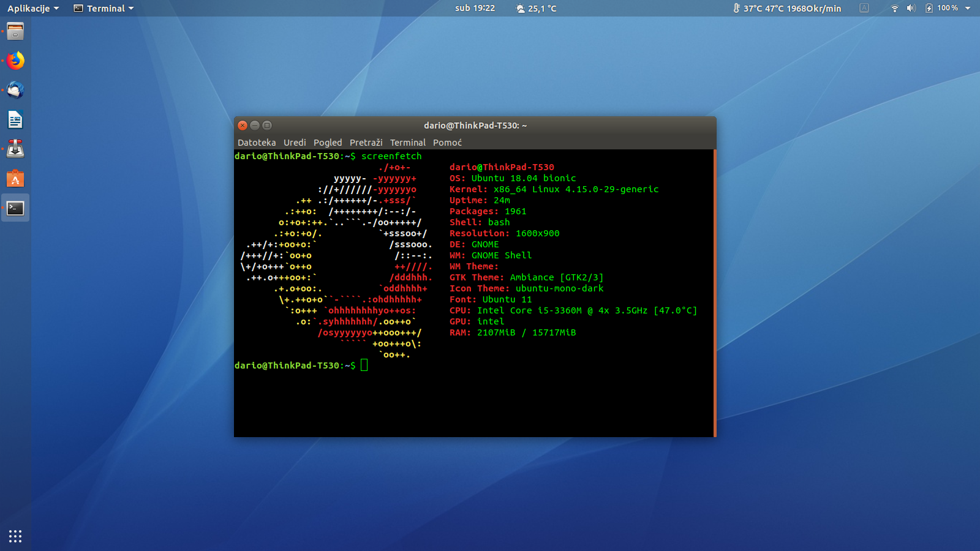This screenshot has width=980, height=551.
Task: Click the WM Theme: line
Action: (x=474, y=266)
